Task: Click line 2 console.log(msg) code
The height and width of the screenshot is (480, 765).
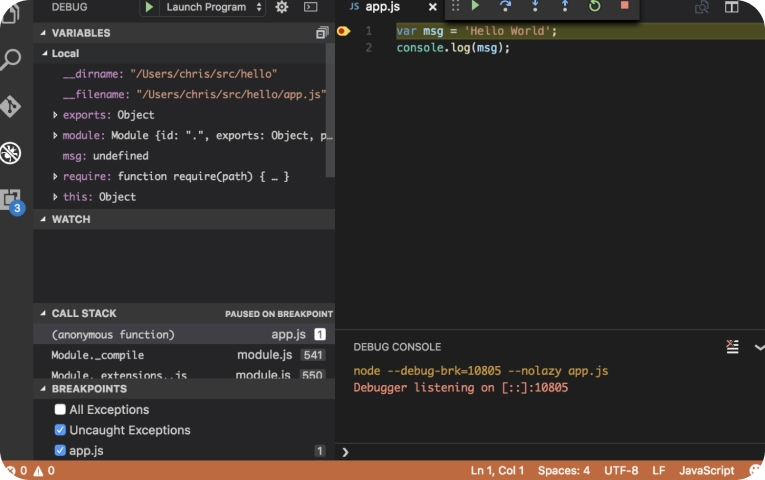Action: tap(453, 48)
